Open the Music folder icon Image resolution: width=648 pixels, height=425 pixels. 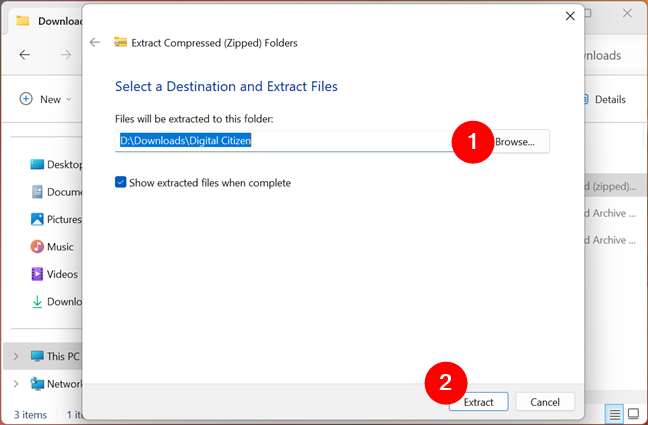tap(38, 246)
